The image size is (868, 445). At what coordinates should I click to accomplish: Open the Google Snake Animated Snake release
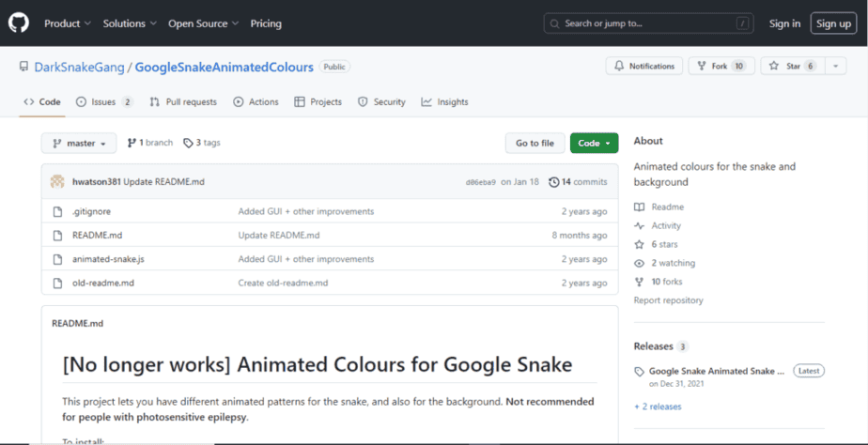[x=717, y=372]
